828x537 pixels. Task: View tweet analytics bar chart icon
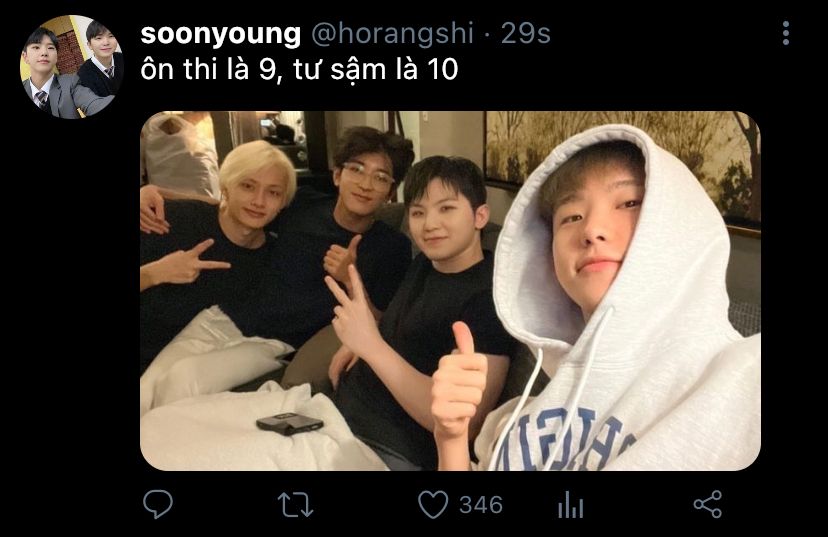tap(571, 505)
